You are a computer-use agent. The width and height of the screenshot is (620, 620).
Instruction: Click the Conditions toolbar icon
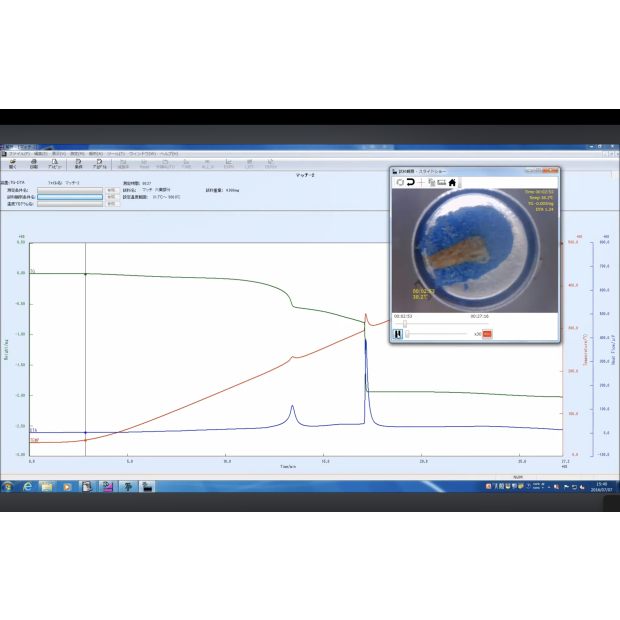tap(78, 164)
